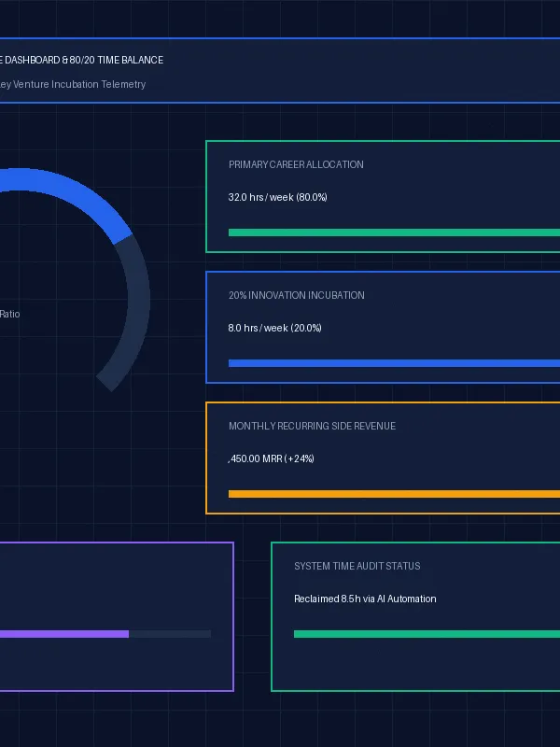Screen dimensions: 560x747
Task: Click the '450.00 MRR (+24%)' value
Action: (x=272, y=458)
